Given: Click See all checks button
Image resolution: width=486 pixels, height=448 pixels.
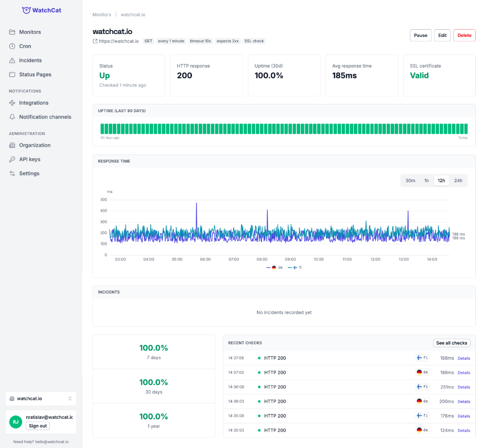Looking at the screenshot, I should pyautogui.click(x=451, y=343).
